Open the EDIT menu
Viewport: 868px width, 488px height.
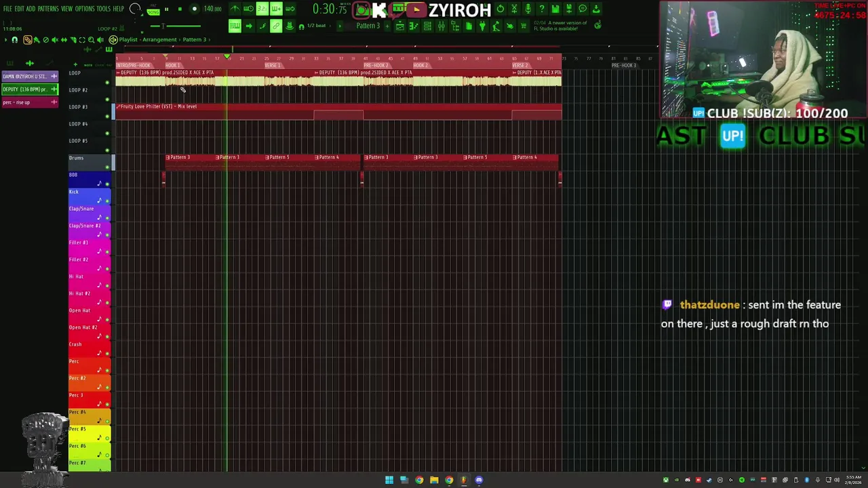(19, 9)
